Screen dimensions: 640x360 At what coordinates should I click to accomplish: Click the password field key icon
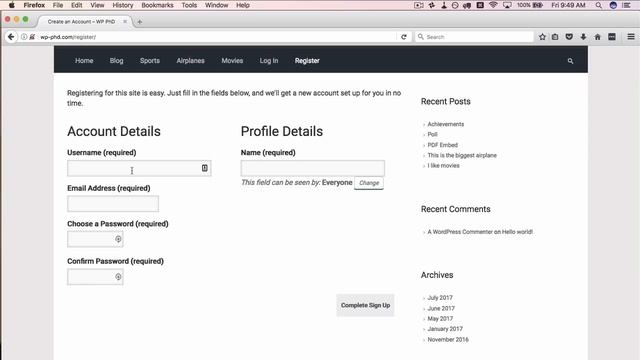coord(118,239)
